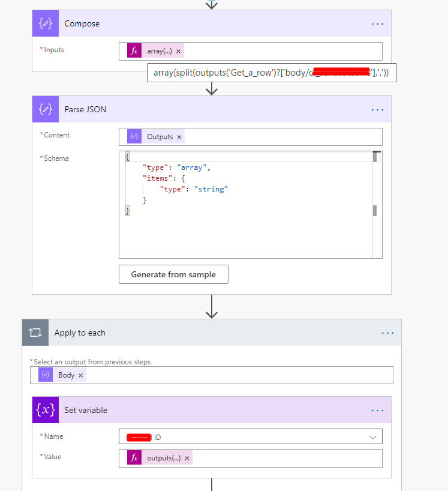Click the arrow between Parse JSON and Apply to each
Screen dimensions: 448x491
pos(211,307)
